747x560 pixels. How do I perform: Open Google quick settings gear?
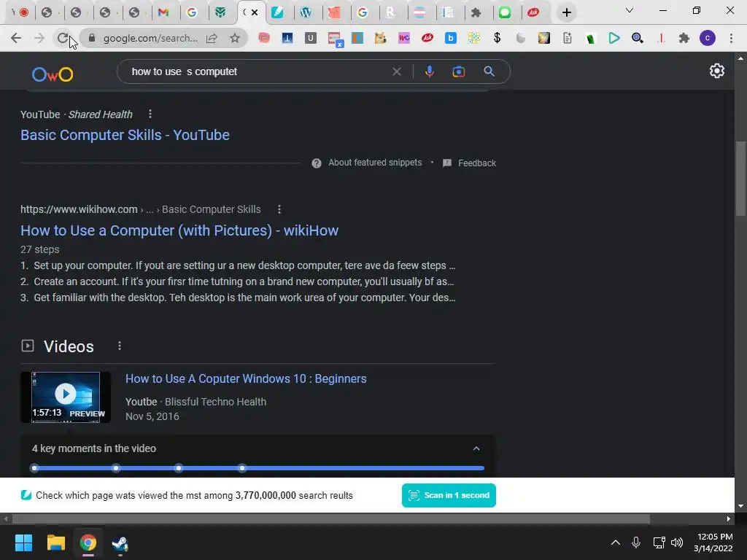(717, 71)
